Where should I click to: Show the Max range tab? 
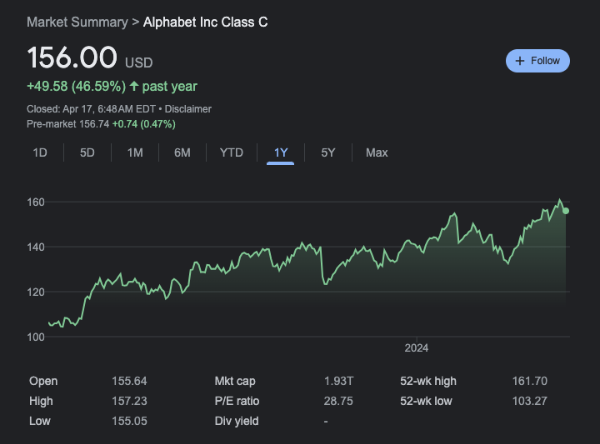377,153
